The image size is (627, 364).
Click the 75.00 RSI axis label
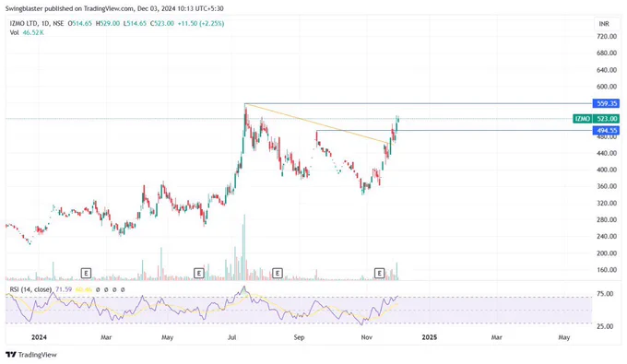(605, 294)
